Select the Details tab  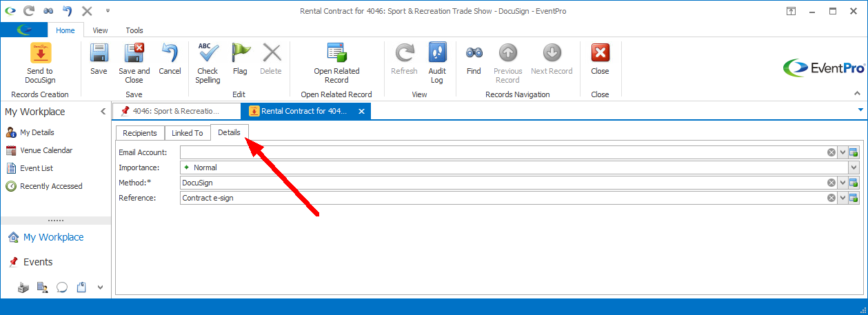tap(229, 132)
